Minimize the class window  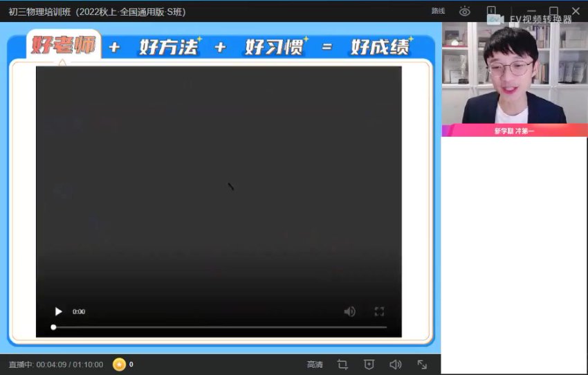coord(531,11)
